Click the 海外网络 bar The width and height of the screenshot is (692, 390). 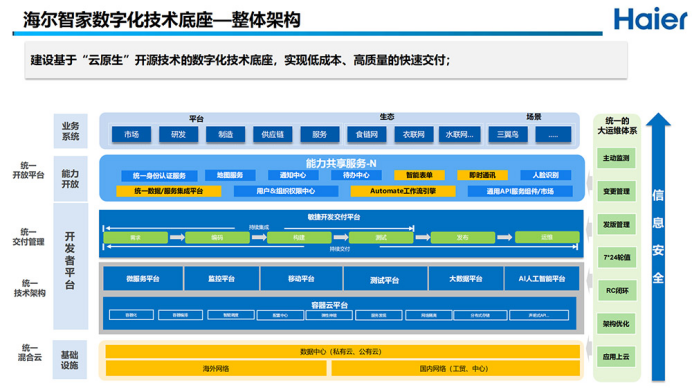(x=216, y=368)
